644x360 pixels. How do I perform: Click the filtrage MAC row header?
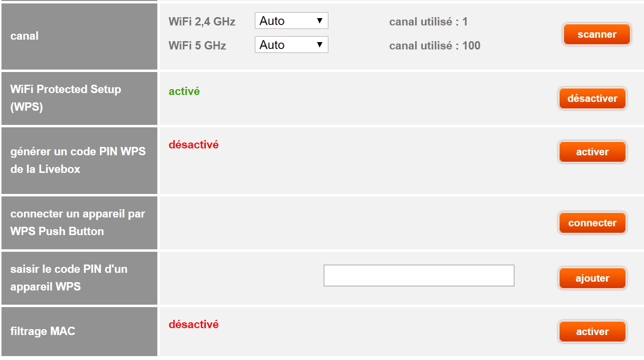(x=43, y=332)
